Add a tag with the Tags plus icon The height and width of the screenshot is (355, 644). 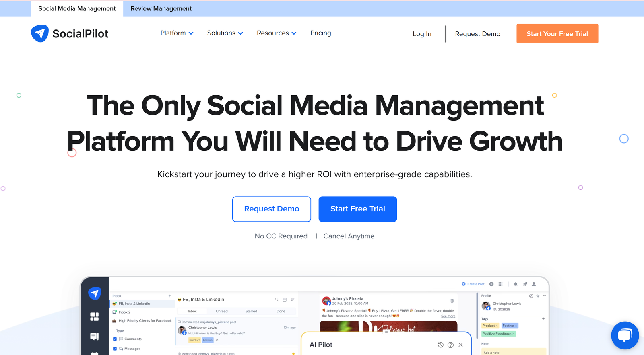543,319
